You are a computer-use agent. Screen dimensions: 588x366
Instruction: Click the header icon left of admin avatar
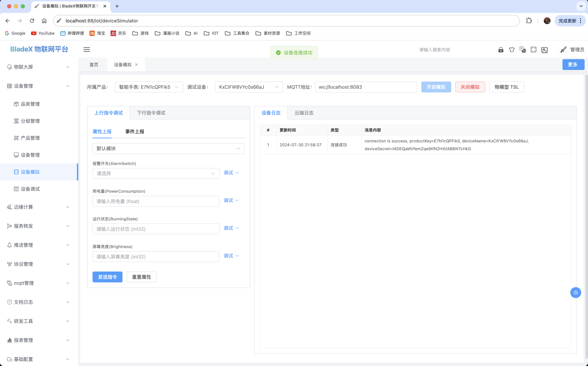click(544, 50)
